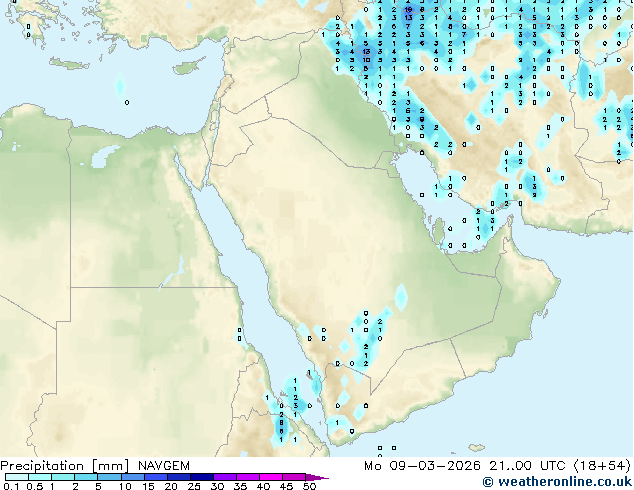Viewport: 634px width, 490px height.
Task: Click the 0.5–1 mm legend color swatch
Action: pos(40,477)
